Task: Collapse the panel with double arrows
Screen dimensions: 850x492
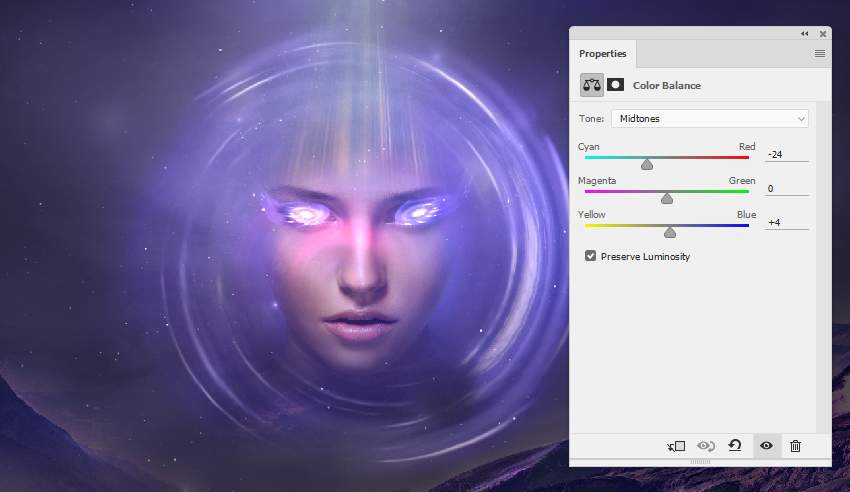Action: [804, 33]
